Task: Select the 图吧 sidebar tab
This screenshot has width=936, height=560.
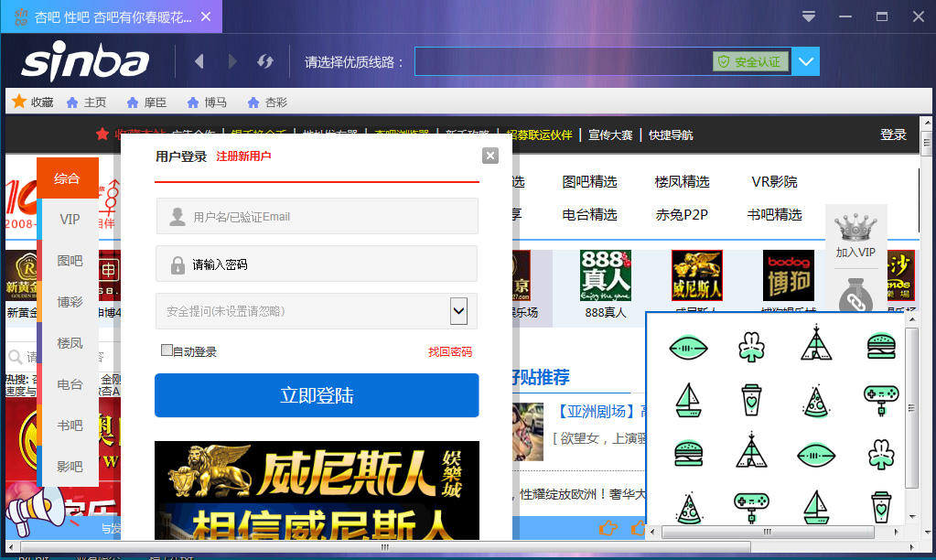Action: point(70,260)
